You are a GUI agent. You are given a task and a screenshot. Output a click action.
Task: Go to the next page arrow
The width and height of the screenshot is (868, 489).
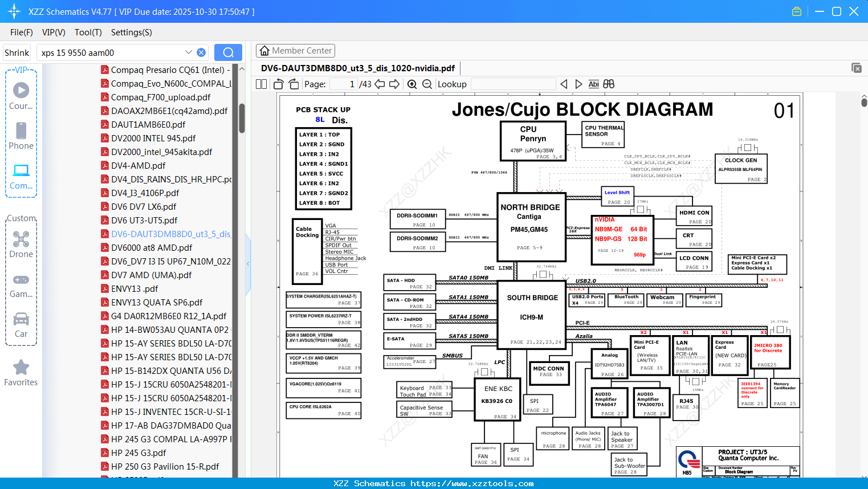[394, 84]
